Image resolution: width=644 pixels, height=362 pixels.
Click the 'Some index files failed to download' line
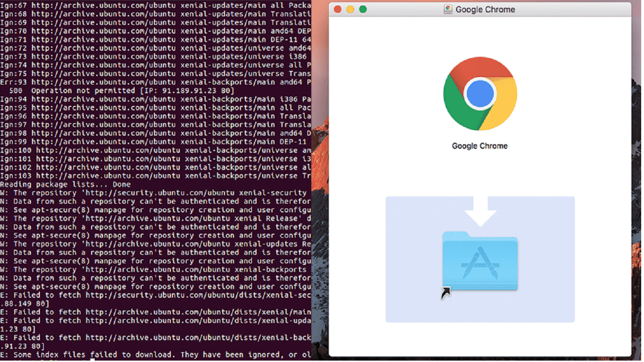(155, 355)
